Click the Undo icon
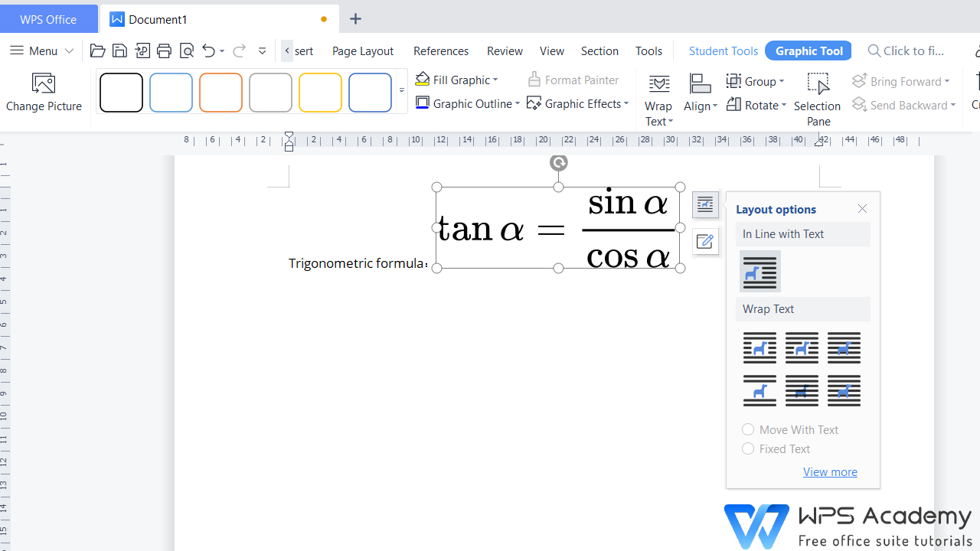The width and height of the screenshot is (980, 551). 207,51
